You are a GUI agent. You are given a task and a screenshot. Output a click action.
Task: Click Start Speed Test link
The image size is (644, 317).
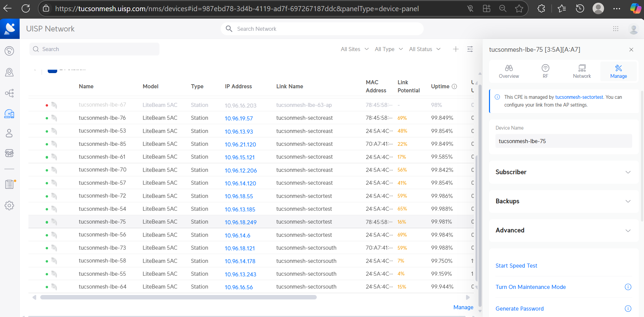click(516, 266)
